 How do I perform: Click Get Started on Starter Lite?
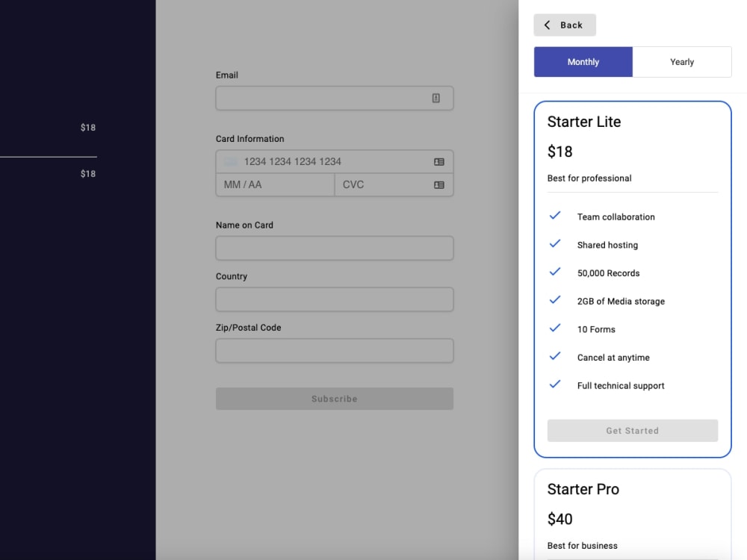pyautogui.click(x=632, y=431)
